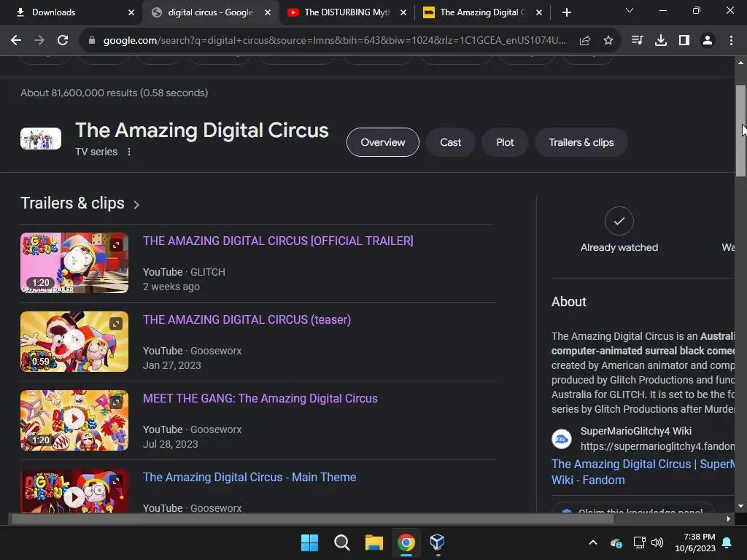Open the Chrome downloads icon

pyautogui.click(x=661, y=41)
